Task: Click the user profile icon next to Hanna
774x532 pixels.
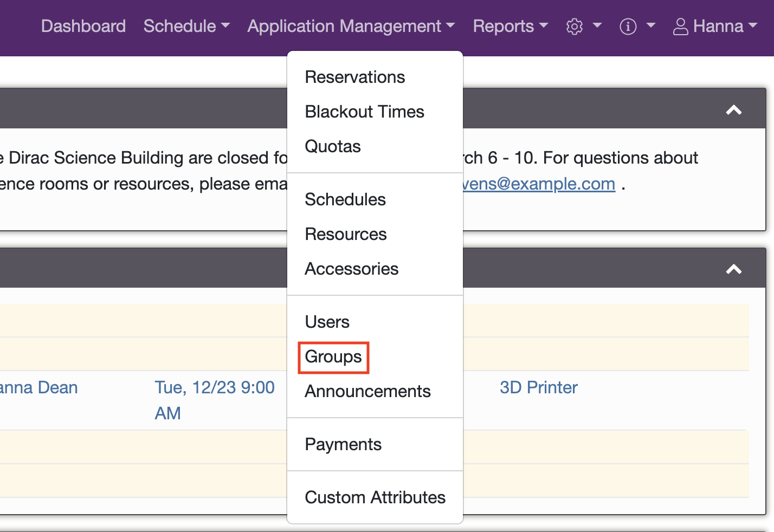Action: [x=679, y=26]
